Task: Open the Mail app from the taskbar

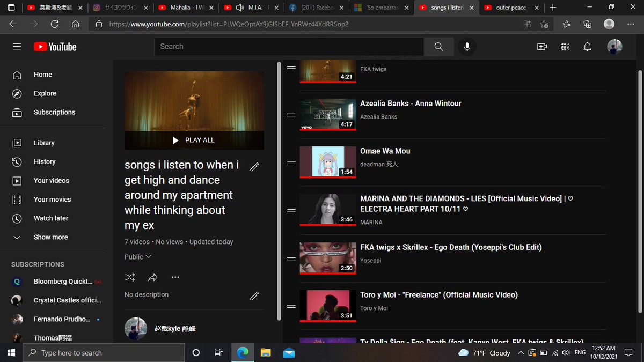Action: (x=289, y=352)
